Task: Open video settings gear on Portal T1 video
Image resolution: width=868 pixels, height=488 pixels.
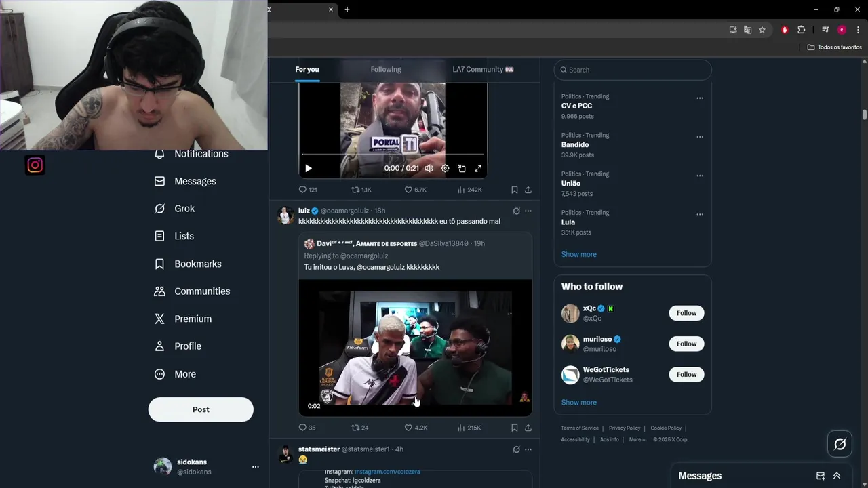Action: click(x=445, y=169)
